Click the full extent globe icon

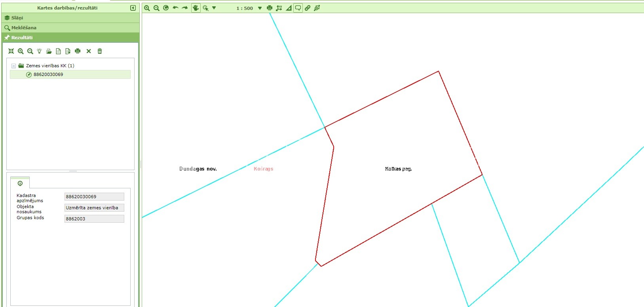[166, 8]
